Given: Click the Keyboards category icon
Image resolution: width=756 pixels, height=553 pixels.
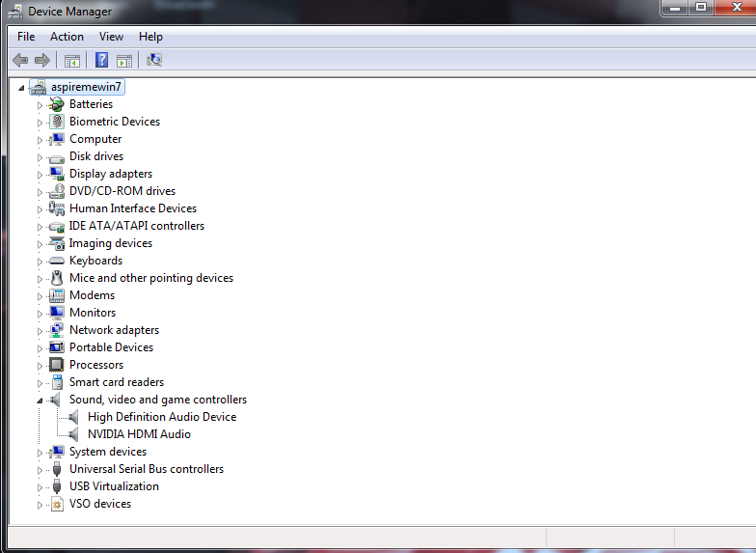Looking at the screenshot, I should 57,261.
